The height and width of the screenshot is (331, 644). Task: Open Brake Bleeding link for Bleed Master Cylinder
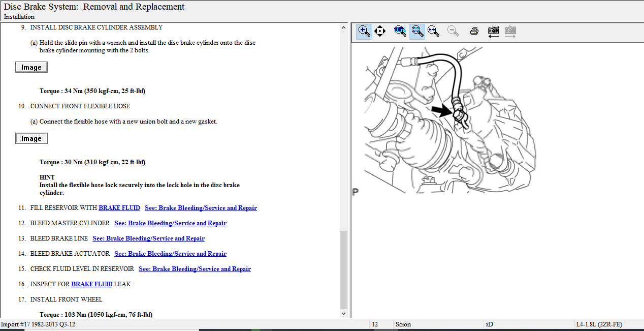170,223
